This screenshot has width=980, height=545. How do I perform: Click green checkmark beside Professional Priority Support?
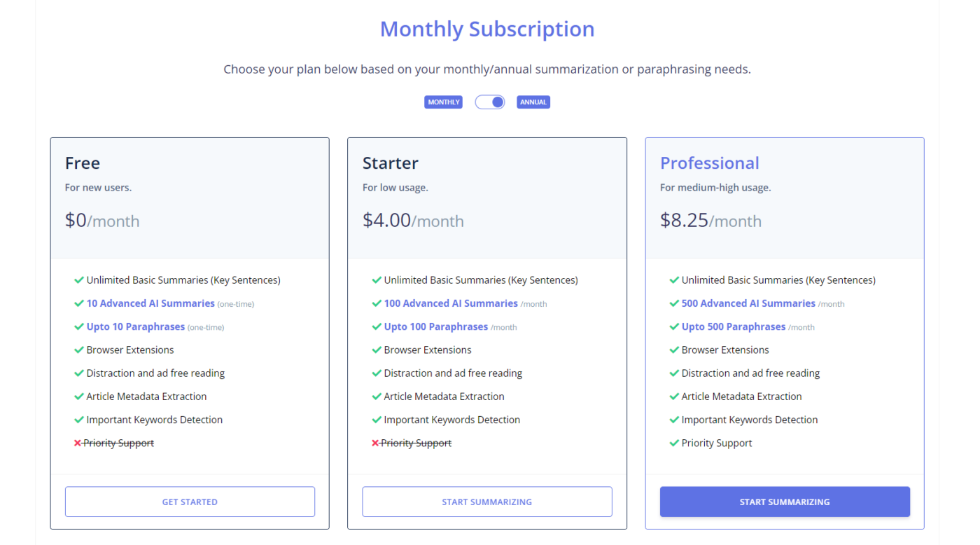pos(674,443)
